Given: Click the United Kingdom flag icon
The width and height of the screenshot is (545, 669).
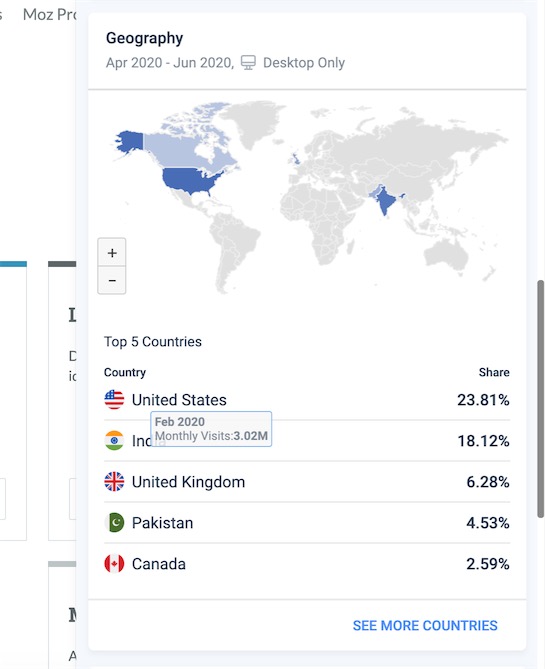Looking at the screenshot, I should [114, 482].
